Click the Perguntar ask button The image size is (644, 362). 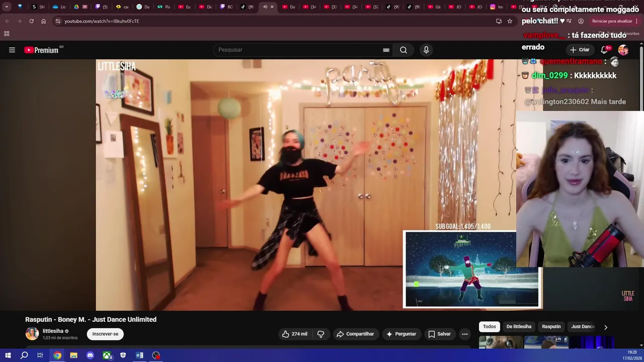coord(401,334)
